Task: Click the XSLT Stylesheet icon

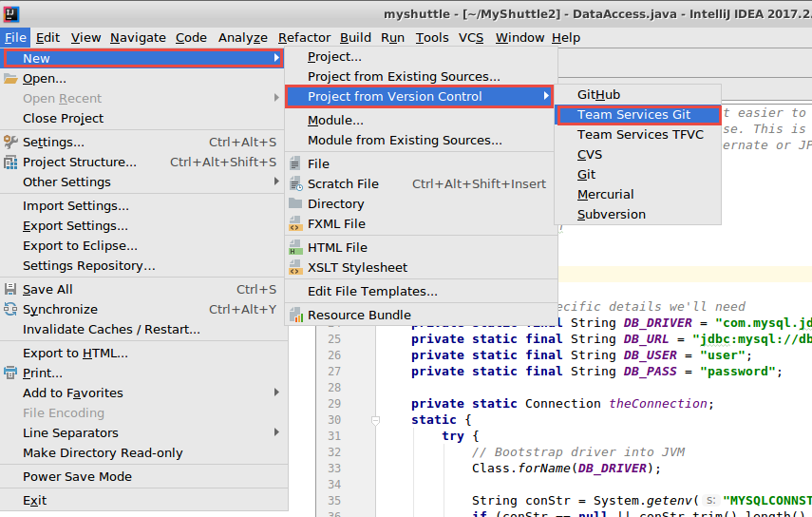Action: point(295,267)
